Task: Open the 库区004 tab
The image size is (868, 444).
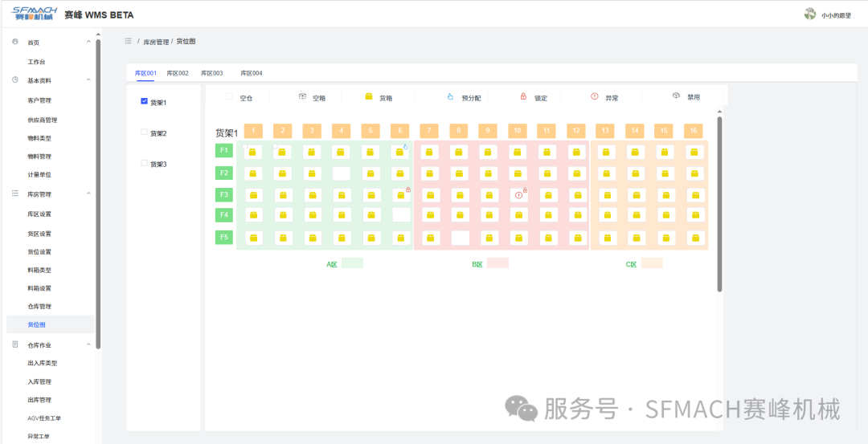Action: (252, 73)
